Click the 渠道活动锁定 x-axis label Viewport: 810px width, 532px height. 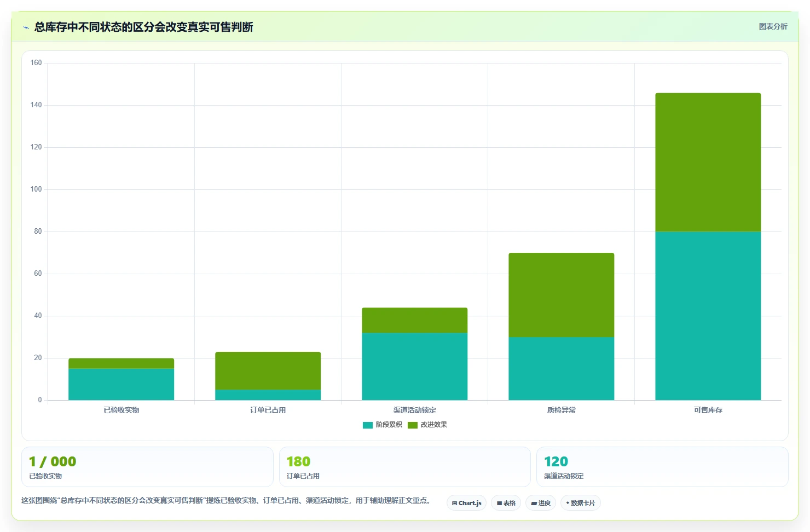[x=415, y=410]
